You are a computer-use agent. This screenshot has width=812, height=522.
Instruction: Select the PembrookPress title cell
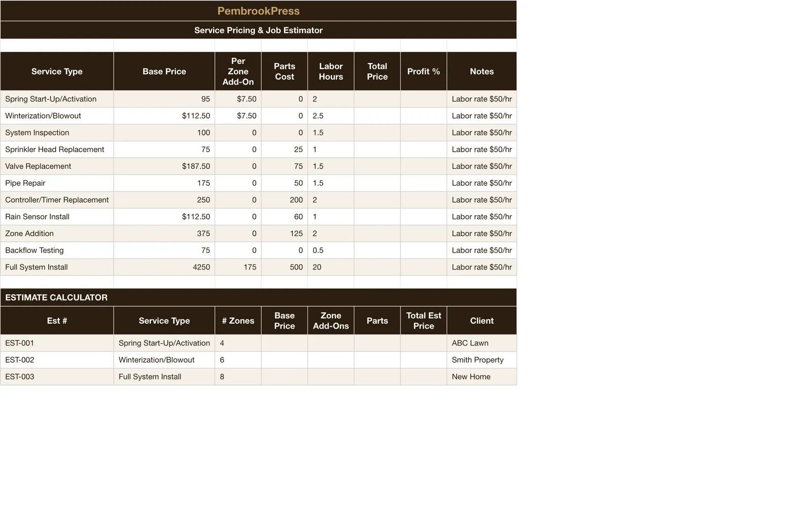(x=258, y=11)
